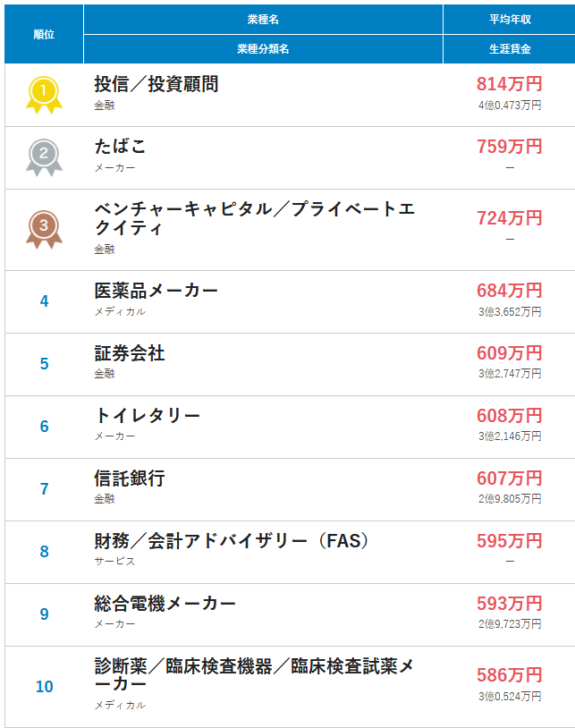Image resolution: width=575 pixels, height=728 pixels.
Task: Click the 信託銀行 industry name
Action: click(x=130, y=478)
